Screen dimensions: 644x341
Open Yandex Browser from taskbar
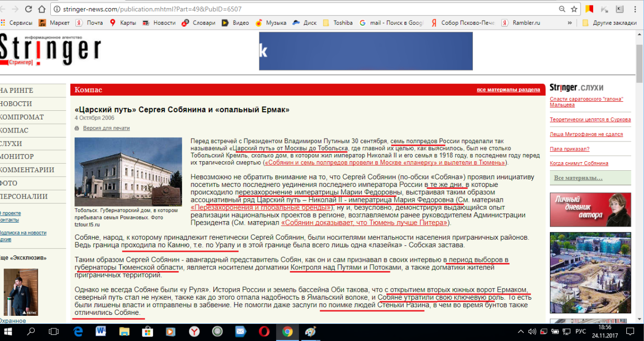(194, 332)
